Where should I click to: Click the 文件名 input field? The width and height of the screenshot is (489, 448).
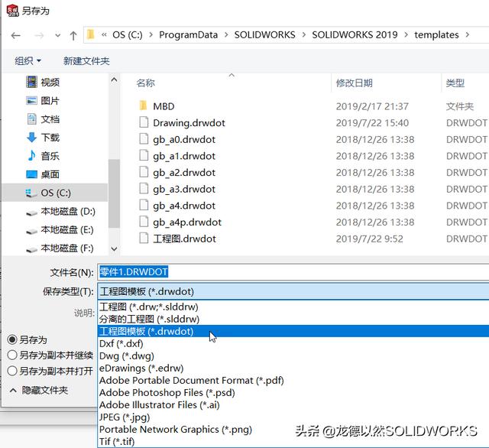(293, 272)
